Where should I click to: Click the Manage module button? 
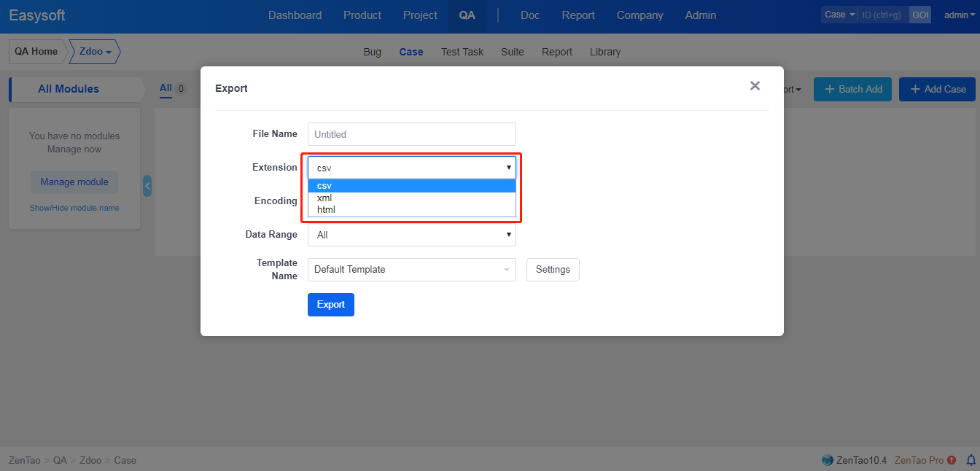(x=74, y=182)
